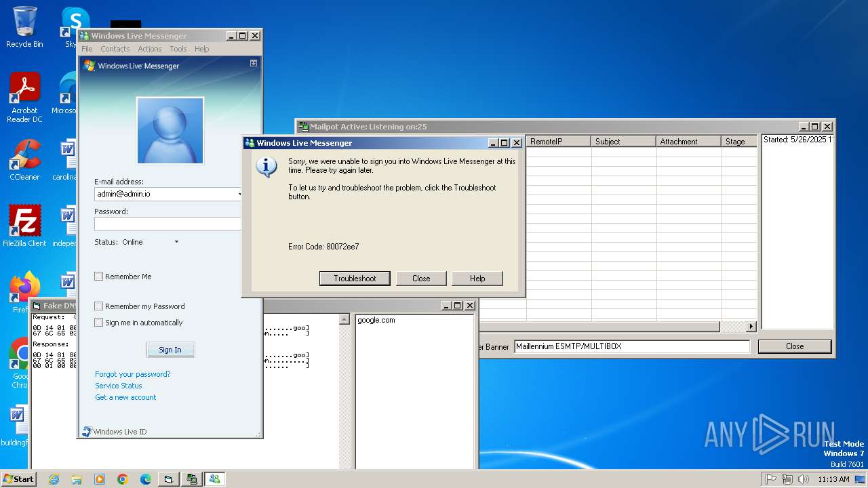Click the Stage column header in Mailpot
Image resolution: width=868 pixels, height=488 pixels.
point(739,142)
